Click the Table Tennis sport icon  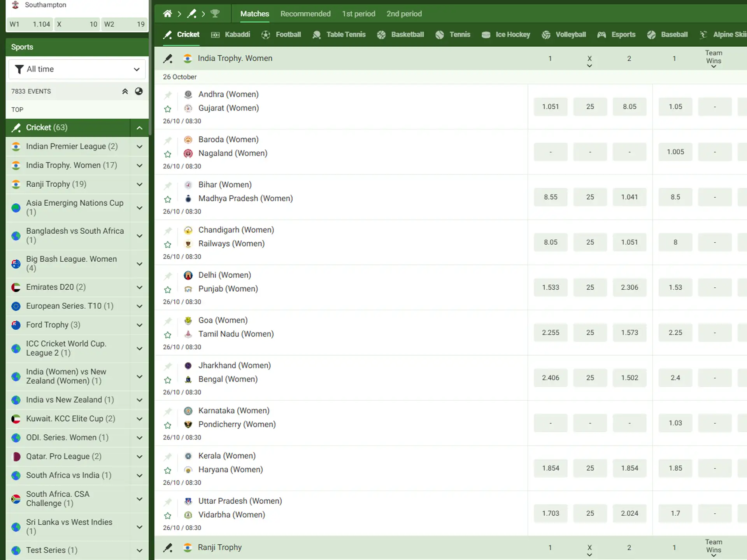click(317, 34)
